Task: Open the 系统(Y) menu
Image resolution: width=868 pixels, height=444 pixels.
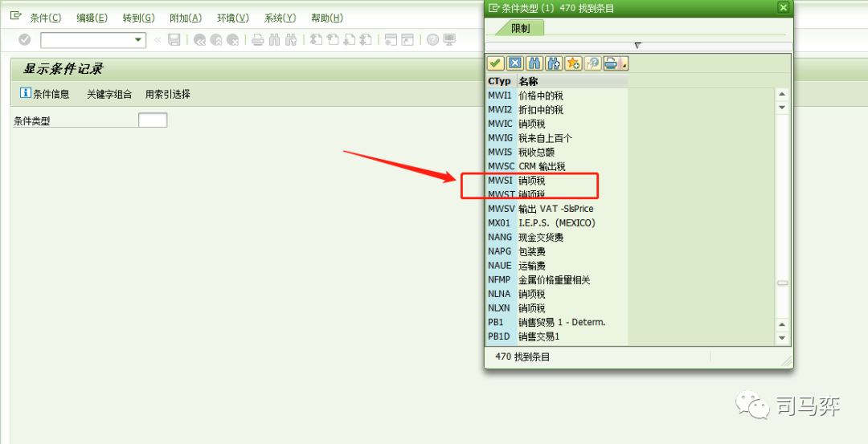Action: click(x=280, y=18)
